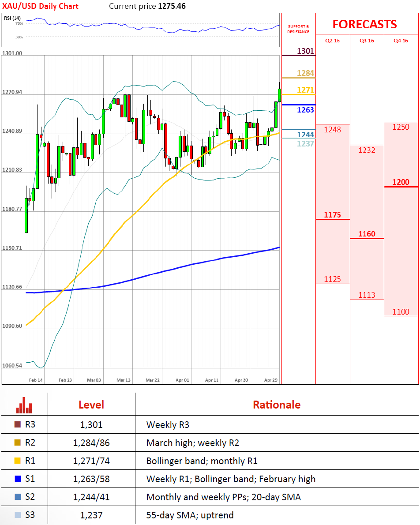The image size is (420, 525).
Task: Click the 1180.77 price axis label
Action: point(12,209)
